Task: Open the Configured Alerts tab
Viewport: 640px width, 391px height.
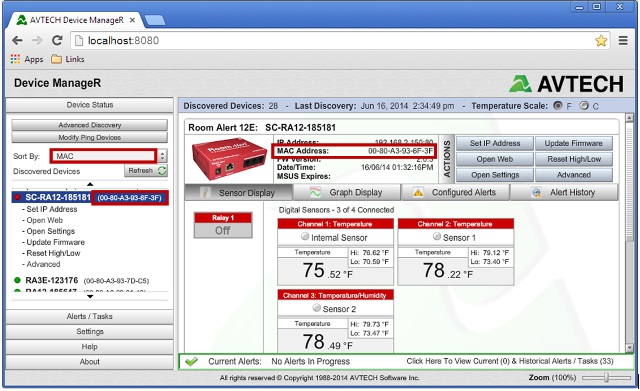Action: pos(456,193)
